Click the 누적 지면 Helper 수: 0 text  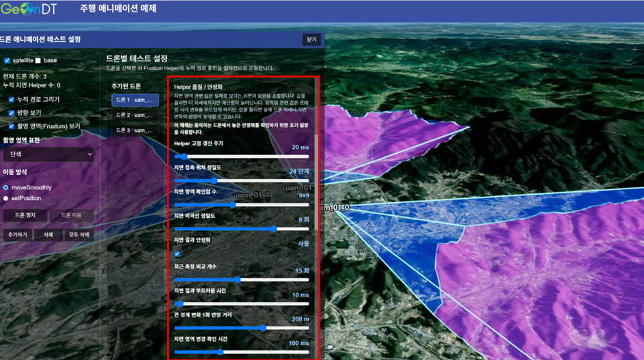[31, 85]
